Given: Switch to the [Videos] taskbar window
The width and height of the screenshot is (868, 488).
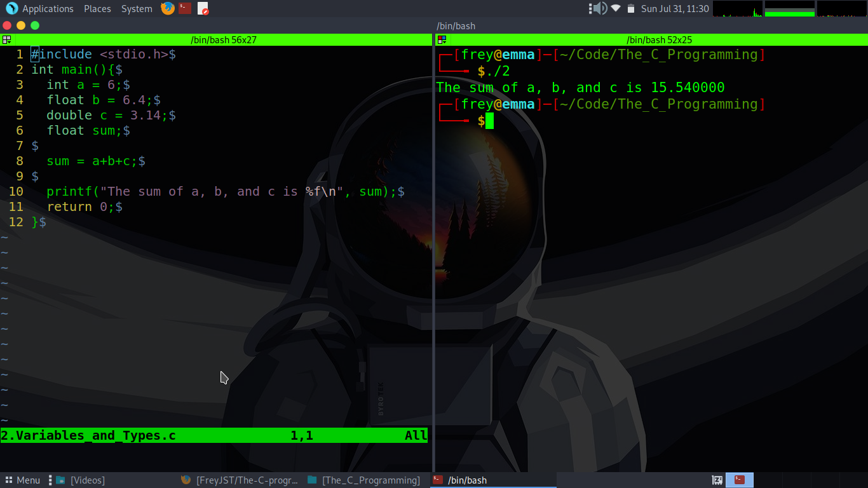Looking at the screenshot, I should 81,480.
